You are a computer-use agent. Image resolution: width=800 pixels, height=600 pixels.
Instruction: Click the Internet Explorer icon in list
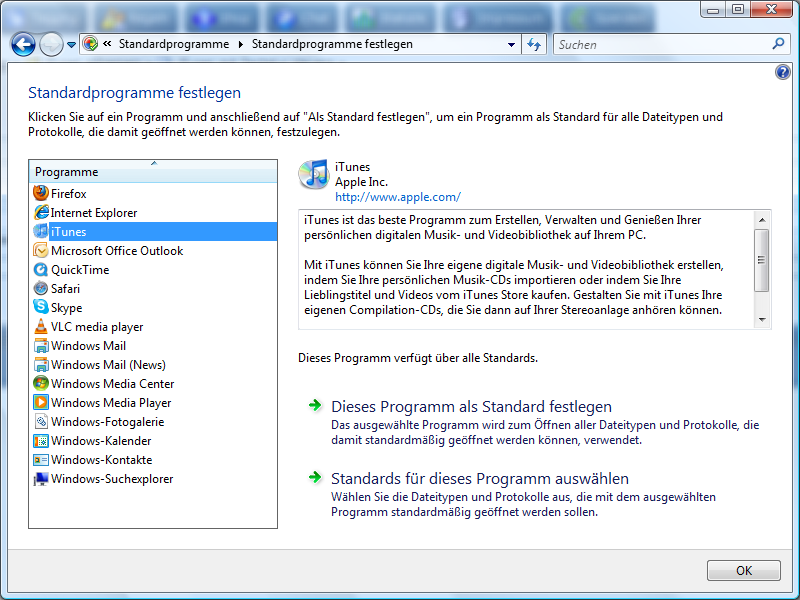(41, 212)
